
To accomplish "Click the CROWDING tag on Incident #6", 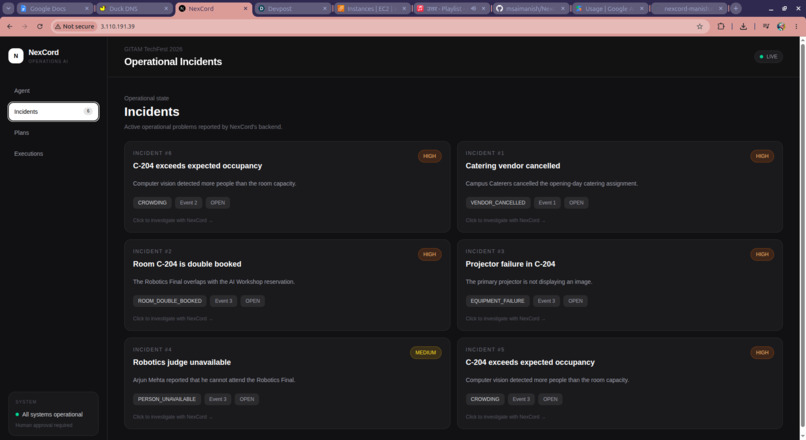I will [152, 203].
